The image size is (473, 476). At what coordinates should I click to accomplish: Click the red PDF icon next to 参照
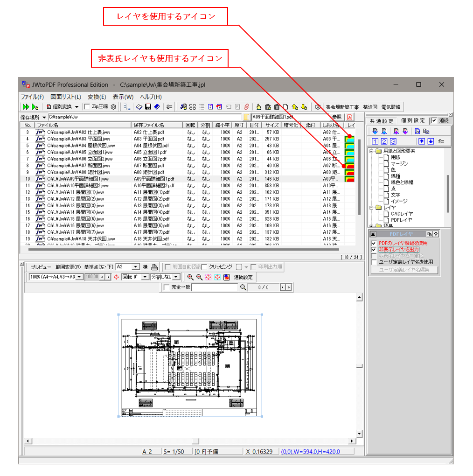[349, 117]
